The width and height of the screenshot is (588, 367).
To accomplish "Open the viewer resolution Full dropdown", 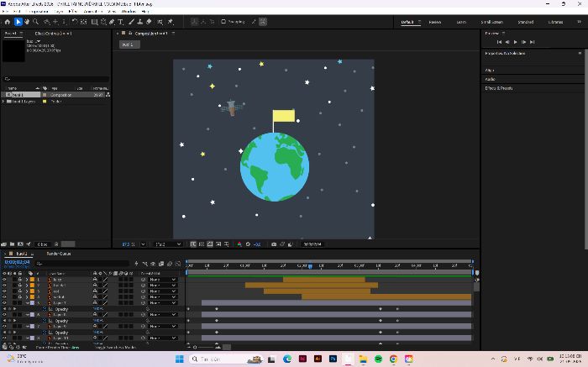I will pos(168,244).
